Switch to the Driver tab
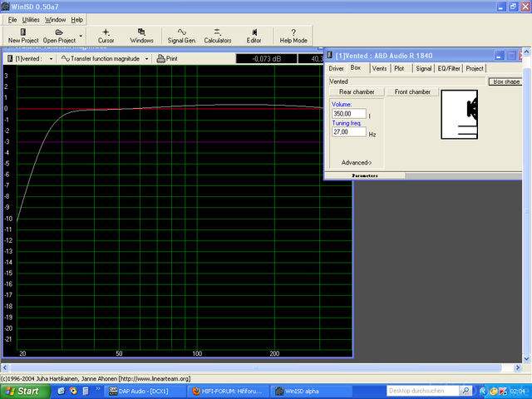Viewport: 532px width, 399px height. [x=336, y=68]
